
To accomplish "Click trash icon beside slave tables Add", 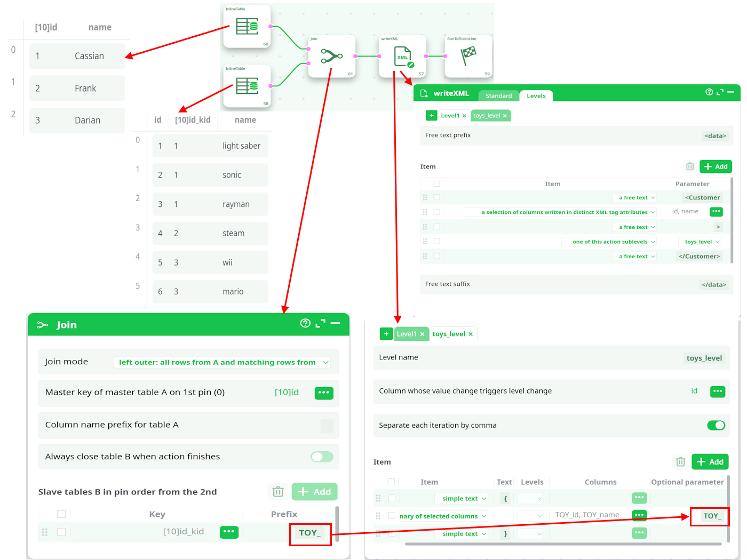I will point(278,492).
